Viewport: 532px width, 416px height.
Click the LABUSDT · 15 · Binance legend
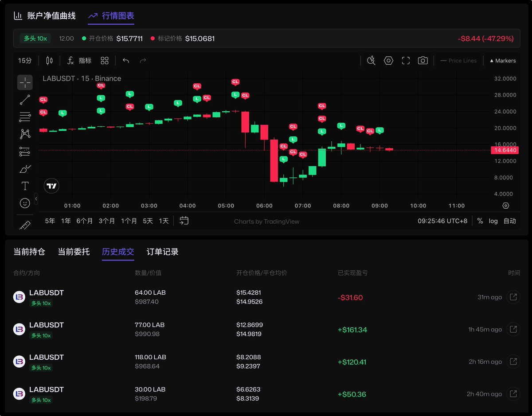point(82,78)
